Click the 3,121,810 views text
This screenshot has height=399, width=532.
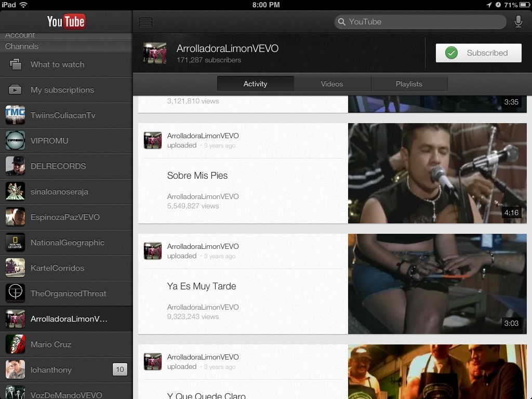click(x=193, y=101)
